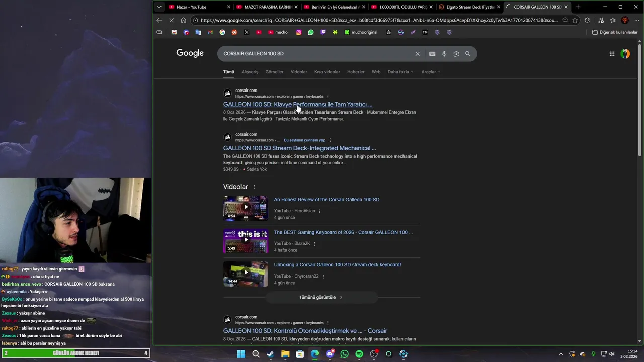Viewport: 644px width, 362px height.
Task: Bookmark this page with the star icon
Action: point(575,20)
